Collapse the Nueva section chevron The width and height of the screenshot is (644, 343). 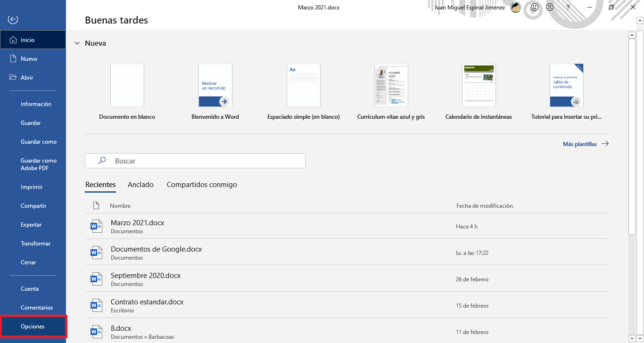[77, 43]
